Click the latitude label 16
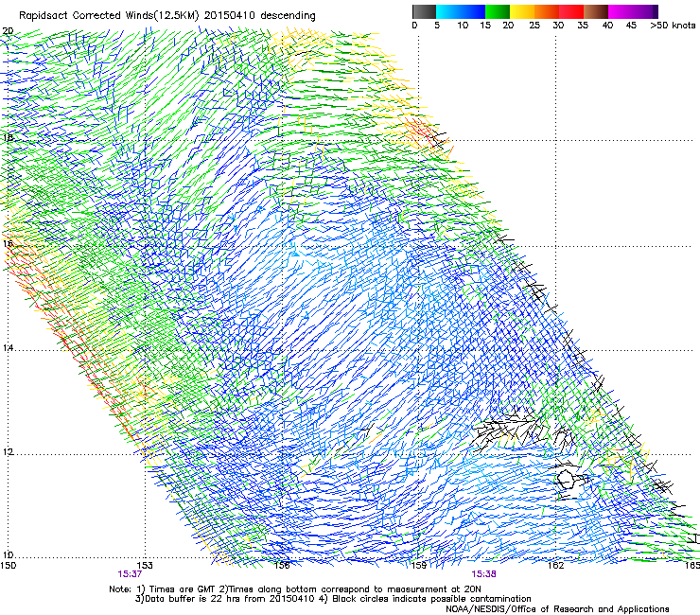The height and width of the screenshot is (615, 700). pyautogui.click(x=8, y=243)
